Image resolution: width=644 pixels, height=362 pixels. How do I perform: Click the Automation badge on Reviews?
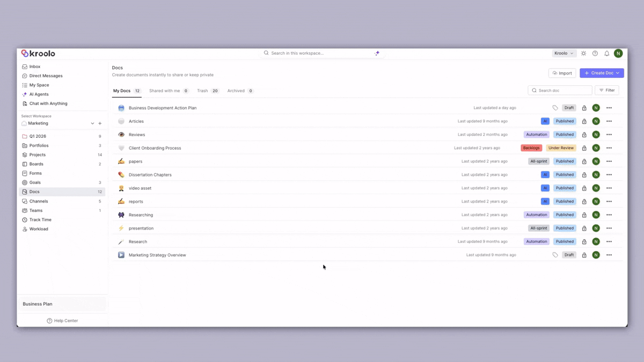coord(536,134)
